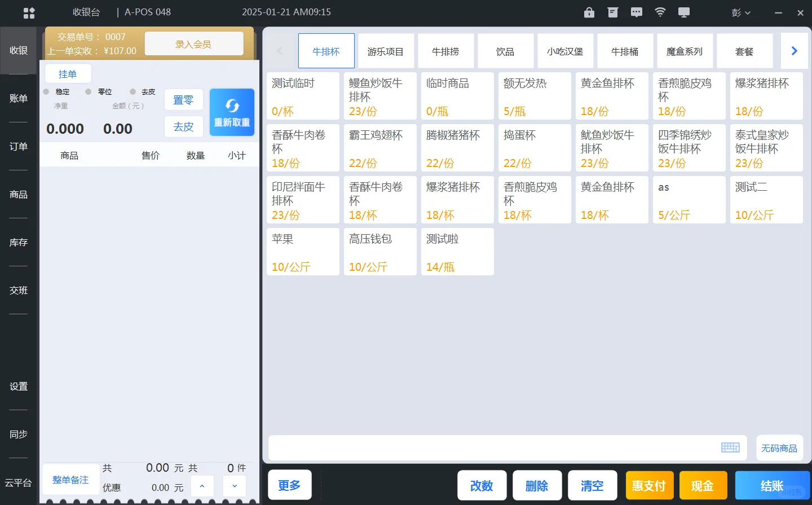812x505 pixels.
Task: Open the messages bubble icon in the title bar
Action: coord(636,12)
